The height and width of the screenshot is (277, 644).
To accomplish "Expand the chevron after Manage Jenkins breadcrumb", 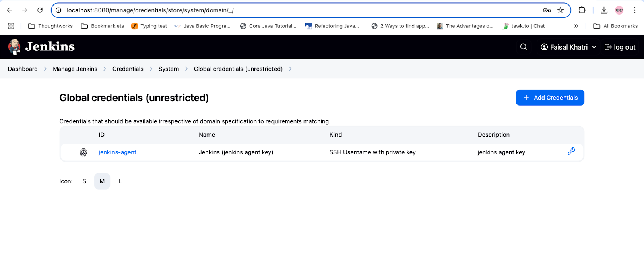I will click(x=105, y=69).
